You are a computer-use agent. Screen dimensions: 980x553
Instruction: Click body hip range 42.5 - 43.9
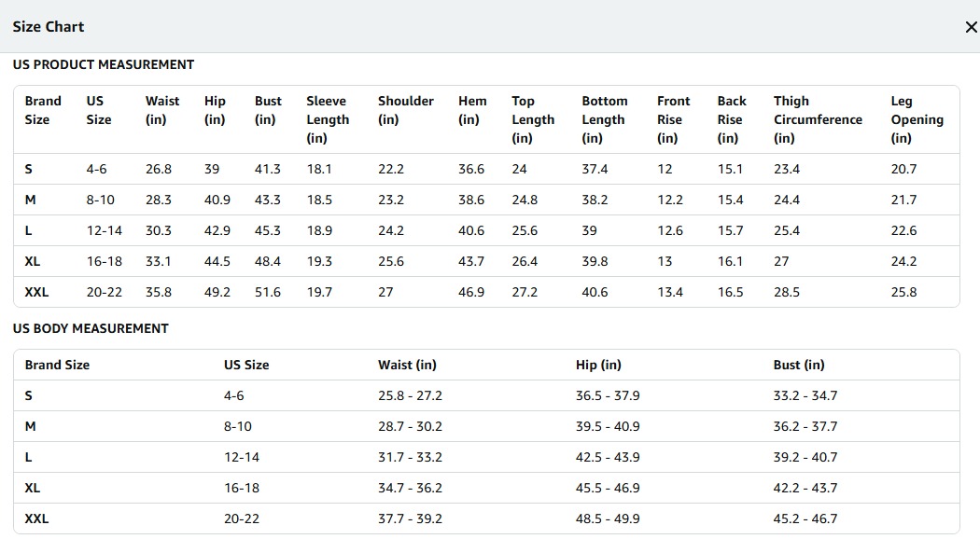pyautogui.click(x=608, y=457)
